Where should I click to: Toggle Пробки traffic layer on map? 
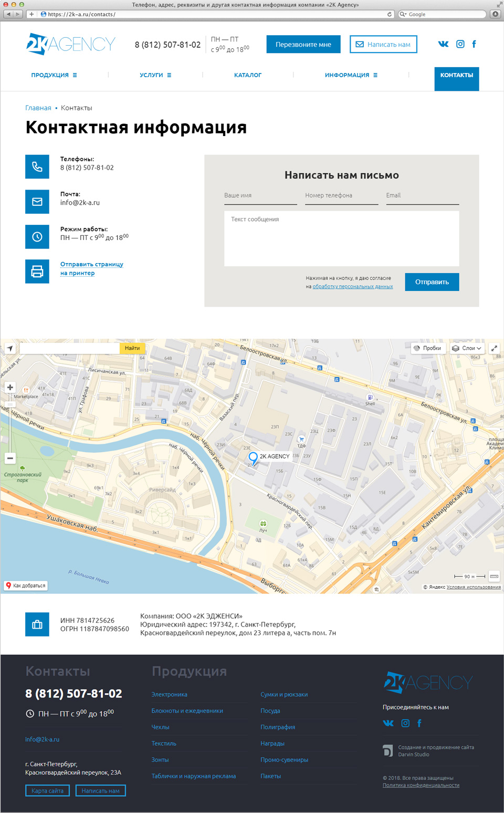427,348
